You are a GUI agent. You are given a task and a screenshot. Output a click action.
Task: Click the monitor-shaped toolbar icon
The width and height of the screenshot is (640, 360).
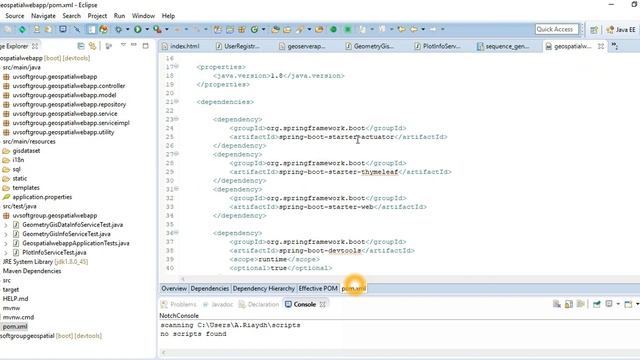[63, 29]
